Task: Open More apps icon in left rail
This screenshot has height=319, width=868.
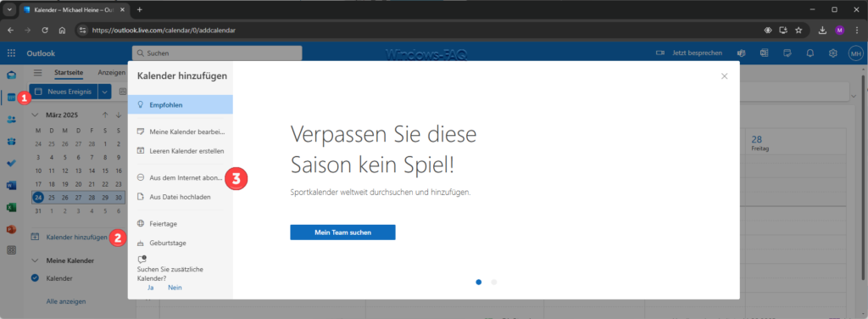Action: [x=11, y=250]
